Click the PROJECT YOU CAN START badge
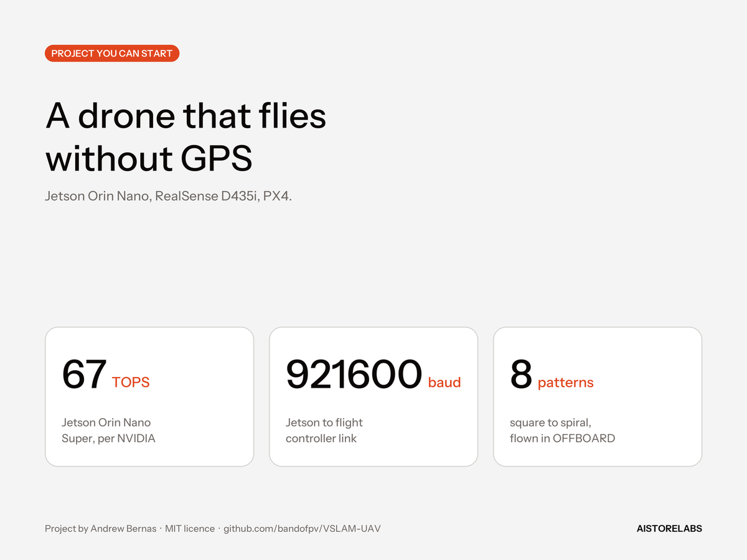The image size is (747, 560). coord(112,54)
